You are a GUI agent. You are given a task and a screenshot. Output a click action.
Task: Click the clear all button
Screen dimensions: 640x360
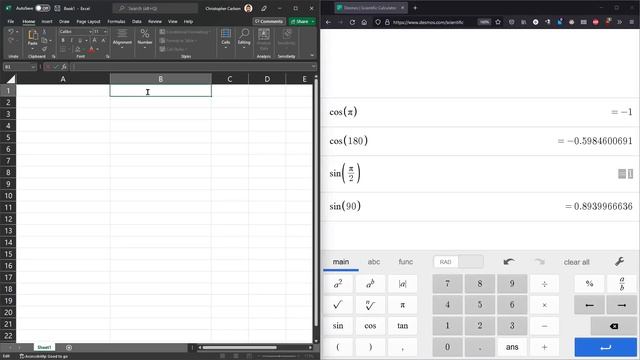pyautogui.click(x=576, y=262)
